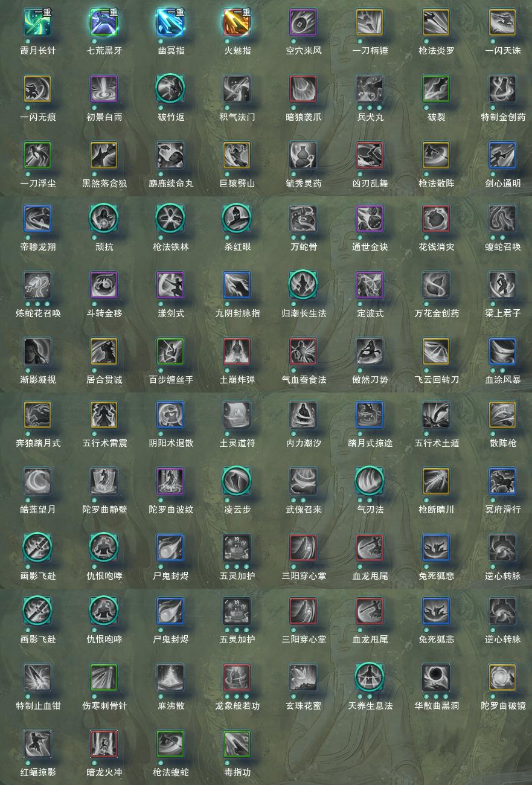
Task: Select the 空穴来风 skill icon
Action: coord(303,23)
